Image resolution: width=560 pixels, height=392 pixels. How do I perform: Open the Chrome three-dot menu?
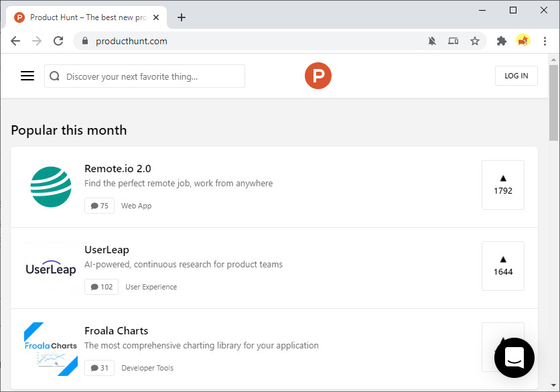click(545, 41)
